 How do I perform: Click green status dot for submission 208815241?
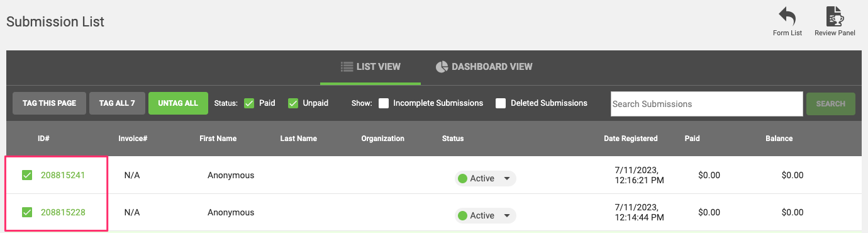[463, 179]
